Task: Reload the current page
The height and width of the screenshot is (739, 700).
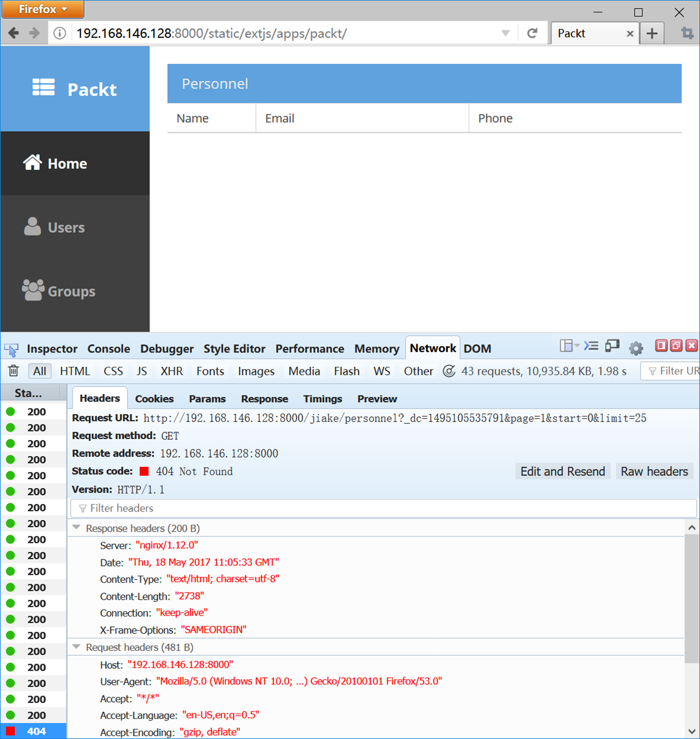Action: coord(532,34)
